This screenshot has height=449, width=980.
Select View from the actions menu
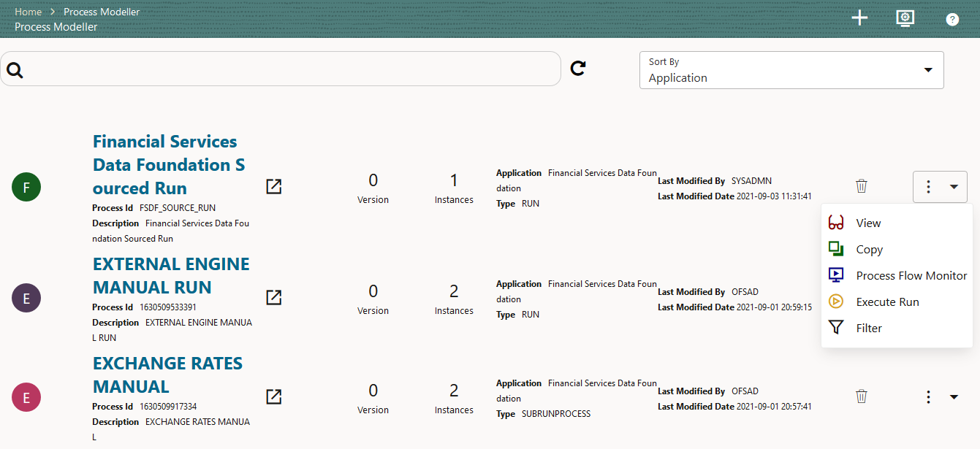(x=897, y=223)
